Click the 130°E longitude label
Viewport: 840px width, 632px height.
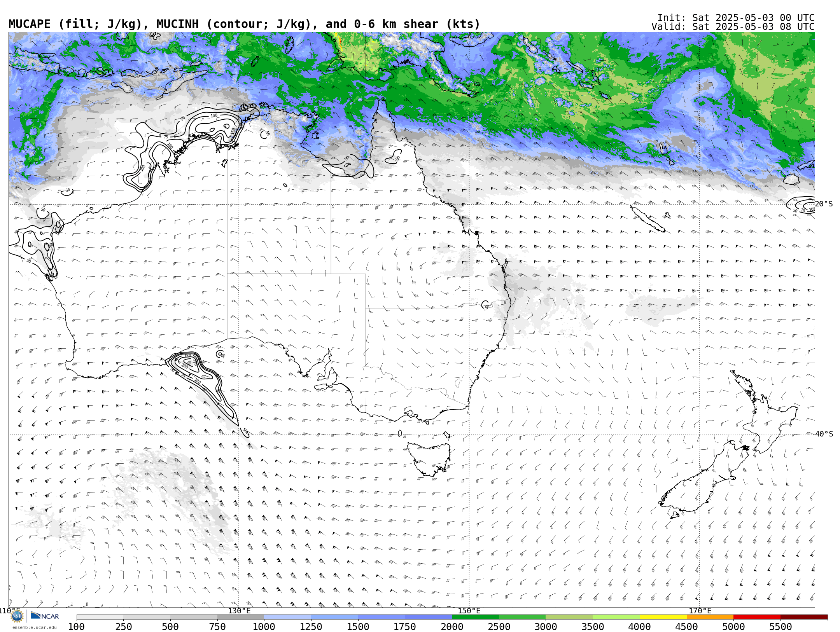pyautogui.click(x=239, y=611)
